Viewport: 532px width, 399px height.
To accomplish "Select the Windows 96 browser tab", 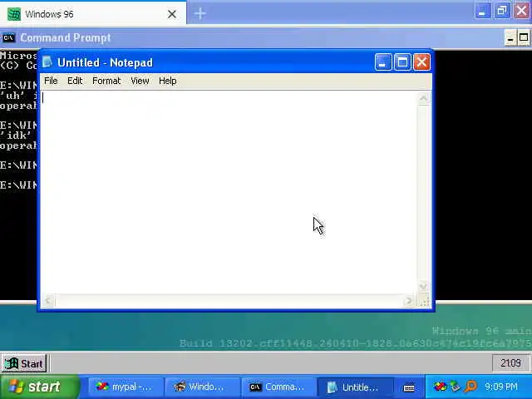I will (93, 14).
